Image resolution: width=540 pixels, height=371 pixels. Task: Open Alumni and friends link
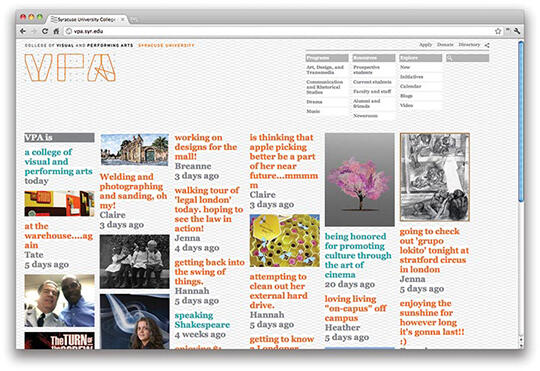pos(366,103)
